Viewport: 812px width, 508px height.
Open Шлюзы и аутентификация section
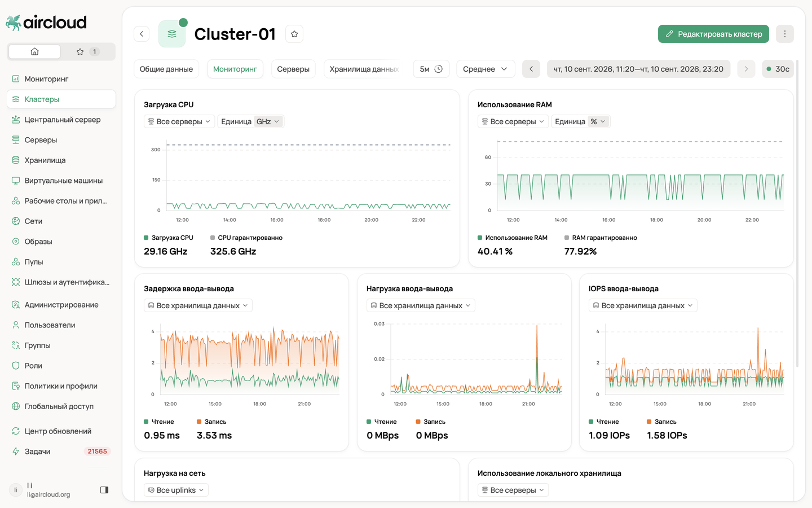coord(61,282)
